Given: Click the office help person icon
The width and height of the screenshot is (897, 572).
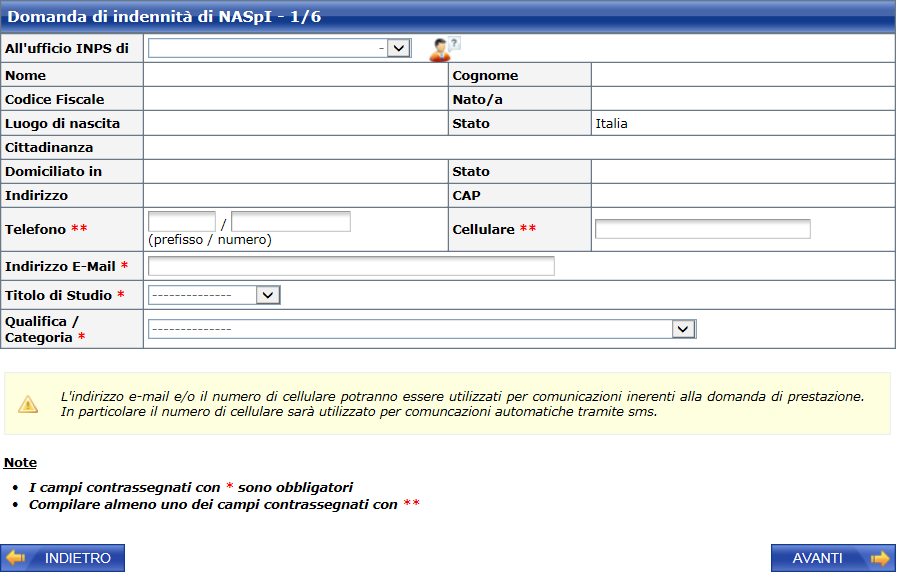Looking at the screenshot, I should pos(443,49).
